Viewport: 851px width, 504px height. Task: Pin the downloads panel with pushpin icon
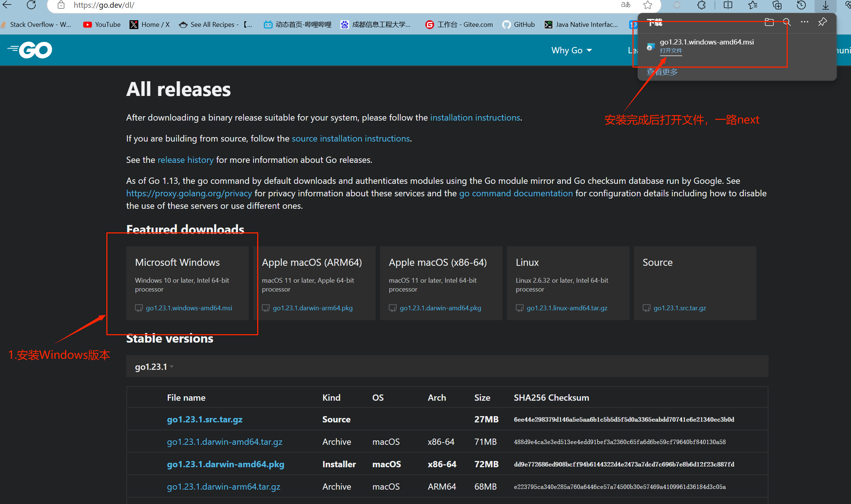click(x=822, y=22)
